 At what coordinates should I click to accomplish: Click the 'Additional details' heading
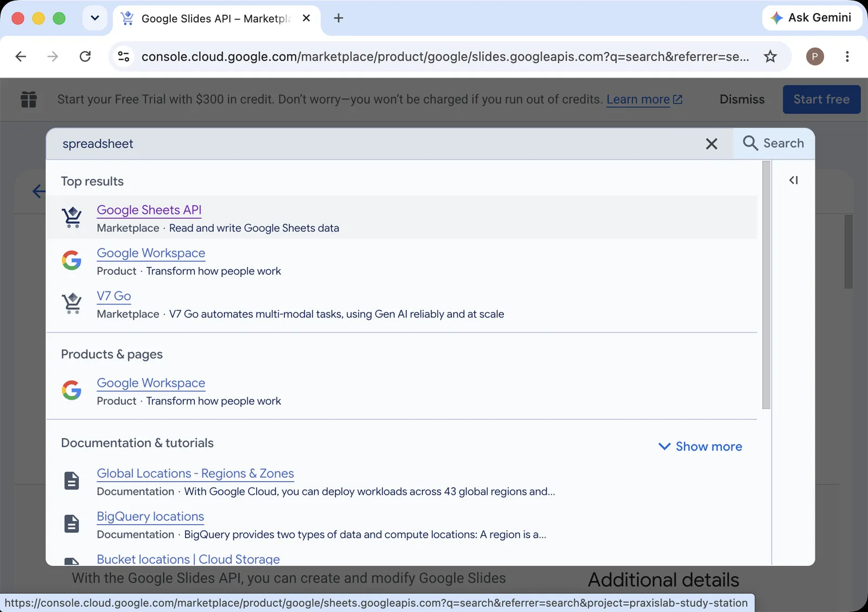tap(663, 580)
